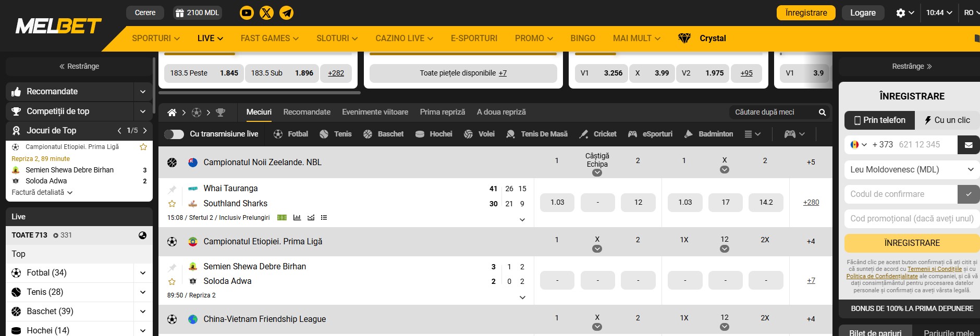Expand the Fotbal (34) sport list
980x336 pixels.
point(143,273)
